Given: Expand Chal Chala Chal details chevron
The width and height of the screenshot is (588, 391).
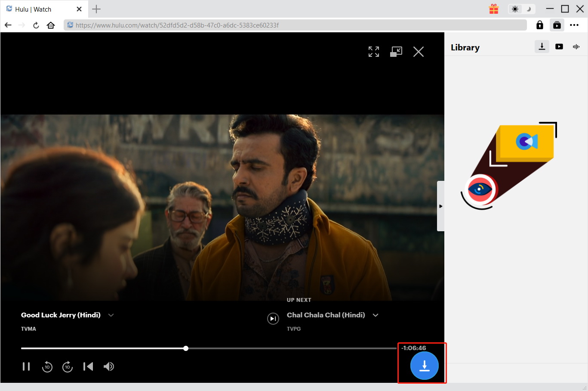Looking at the screenshot, I should (x=376, y=315).
